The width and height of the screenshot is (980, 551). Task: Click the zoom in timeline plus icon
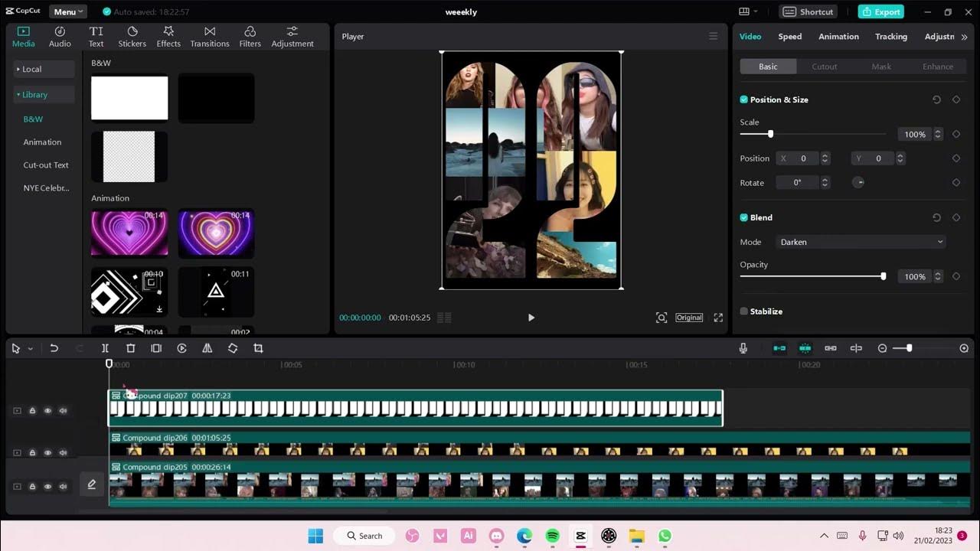pyautogui.click(x=964, y=348)
